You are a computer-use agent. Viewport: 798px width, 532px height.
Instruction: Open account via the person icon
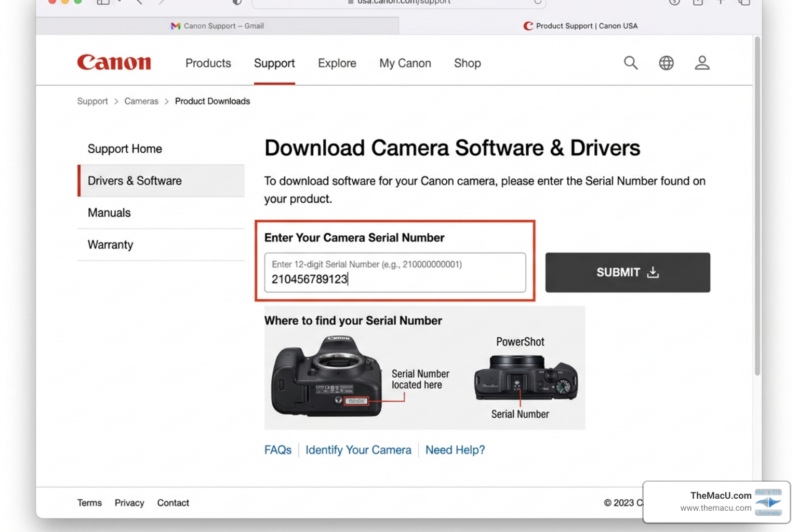click(x=702, y=62)
